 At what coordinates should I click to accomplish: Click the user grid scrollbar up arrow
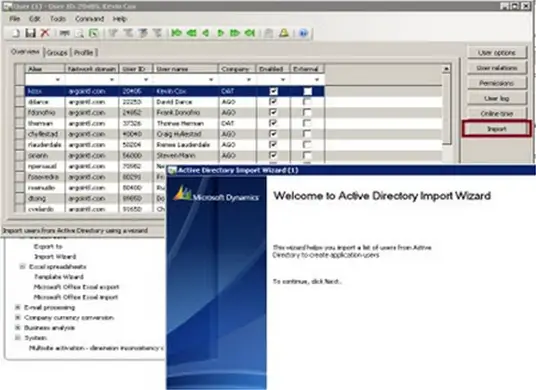point(446,69)
